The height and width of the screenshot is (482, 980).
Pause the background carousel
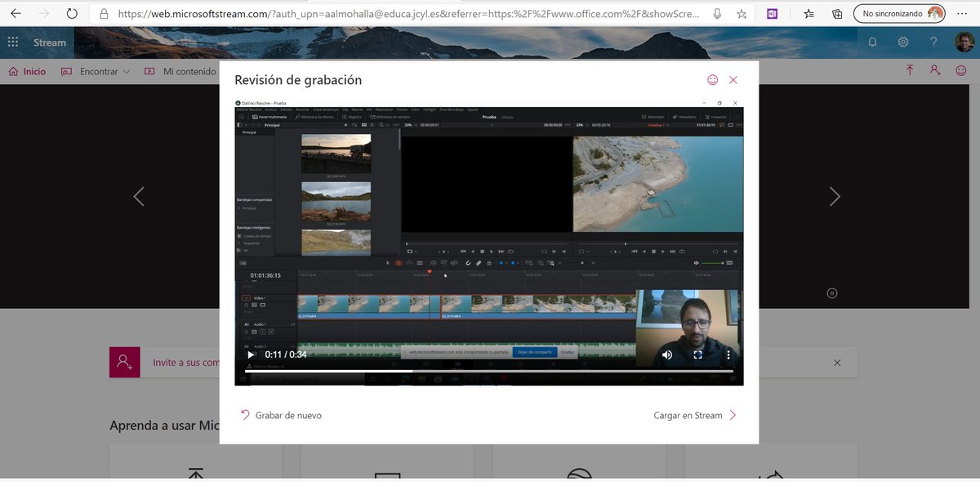(x=831, y=292)
